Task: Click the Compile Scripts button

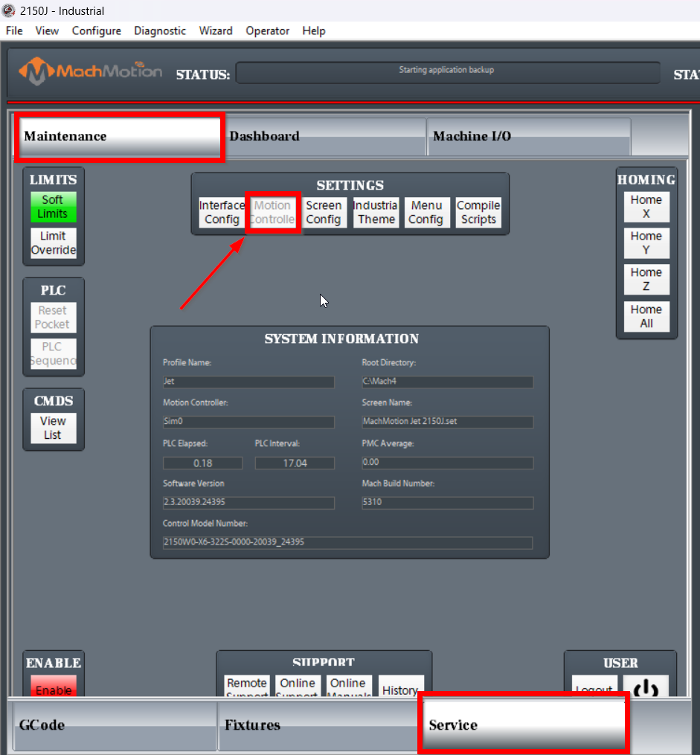Action: coord(478,212)
